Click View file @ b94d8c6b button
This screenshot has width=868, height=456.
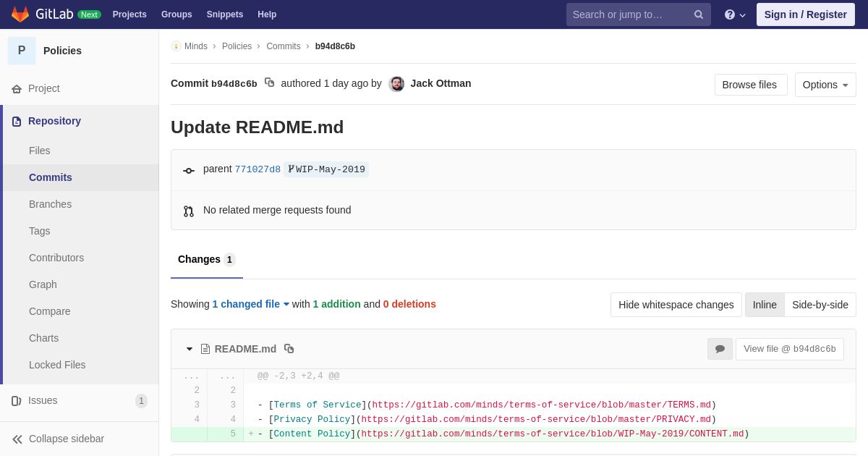click(790, 349)
